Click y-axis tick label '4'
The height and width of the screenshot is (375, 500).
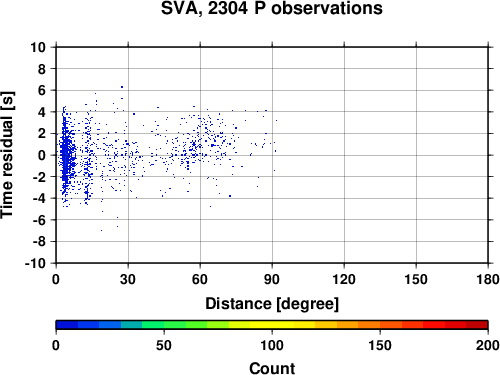(41, 112)
